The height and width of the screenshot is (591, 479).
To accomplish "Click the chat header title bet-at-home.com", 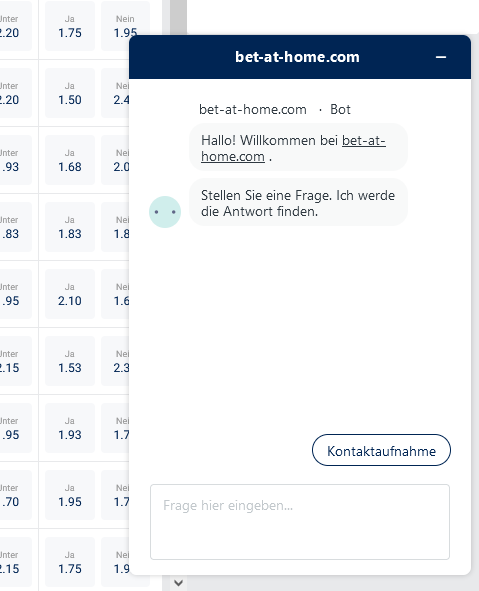I will click(x=297, y=57).
